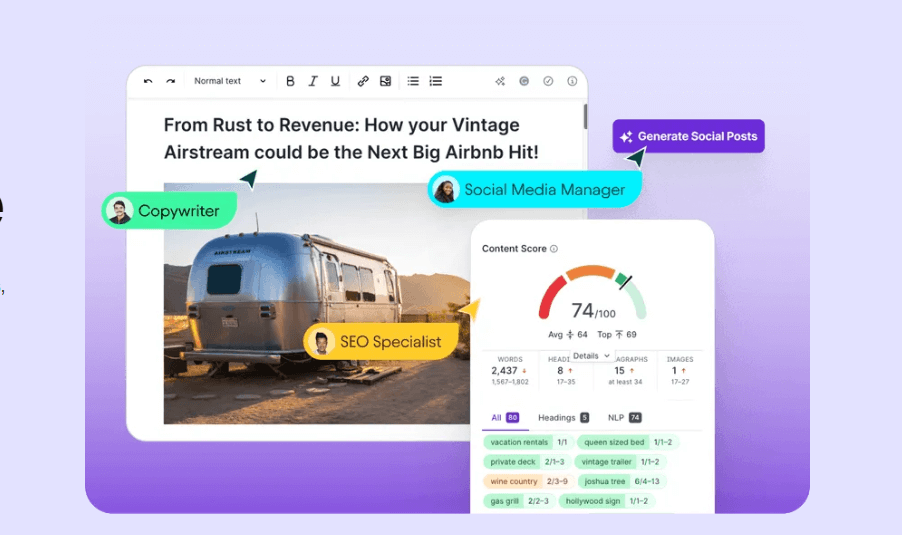Screen dimensions: 902x535
Task: Select the 'hollywood sign' keyword chip
Action: click(606, 501)
